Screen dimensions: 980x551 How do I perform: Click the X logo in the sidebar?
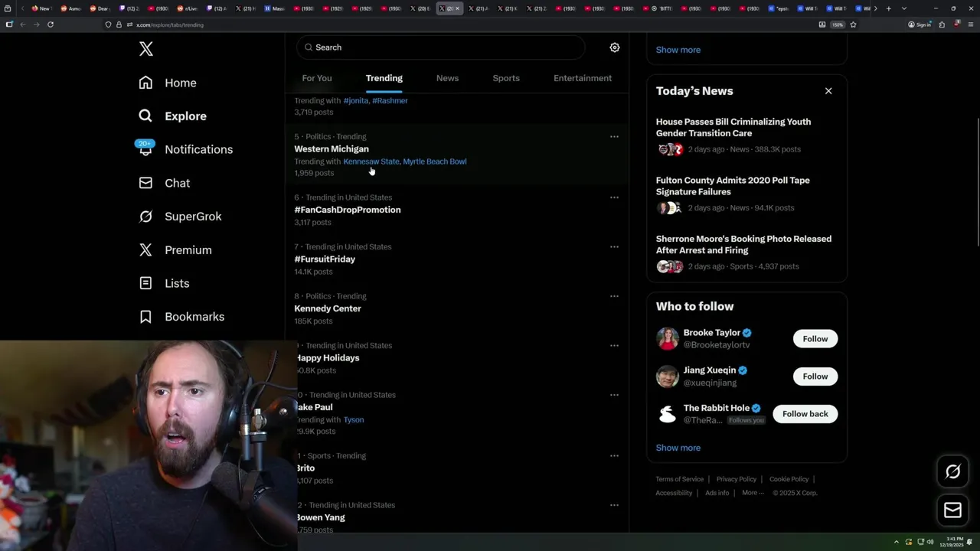pos(146,49)
